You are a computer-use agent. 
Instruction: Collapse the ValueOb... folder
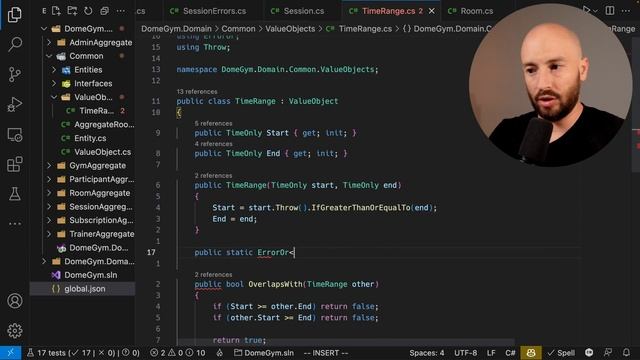(x=54, y=97)
